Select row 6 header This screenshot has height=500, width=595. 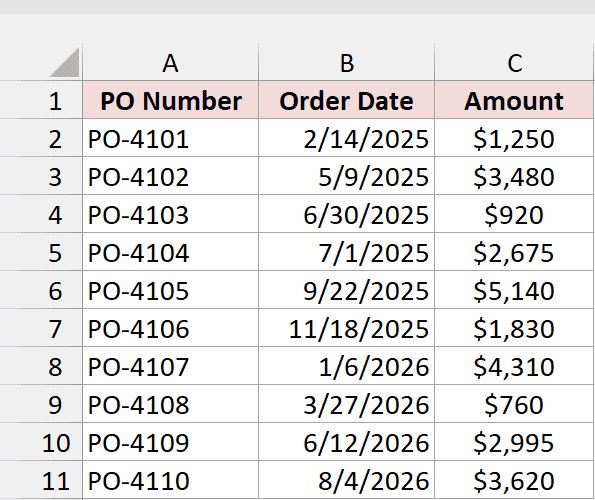pyautogui.click(x=41, y=289)
